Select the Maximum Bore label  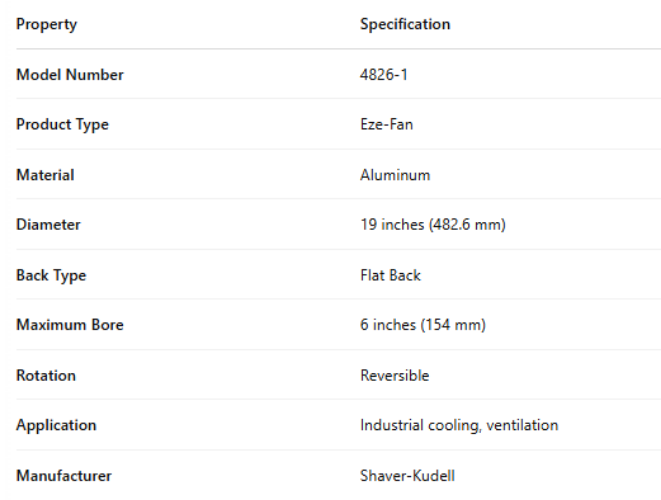70,325
